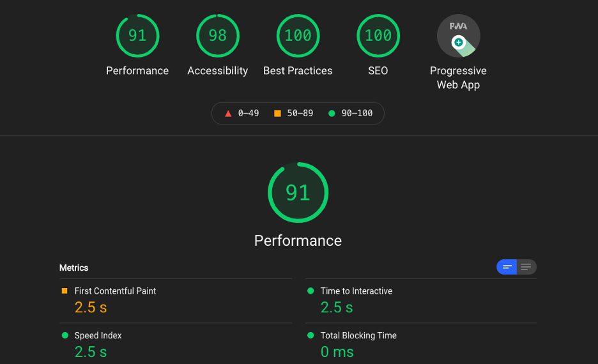The image size is (598, 364).
Task: Click the Progressive Web App PWA badge
Action: (459, 36)
